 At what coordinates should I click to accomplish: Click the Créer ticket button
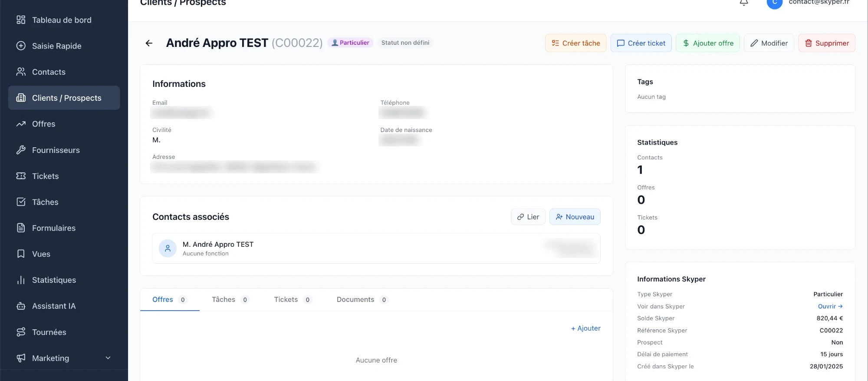[641, 43]
